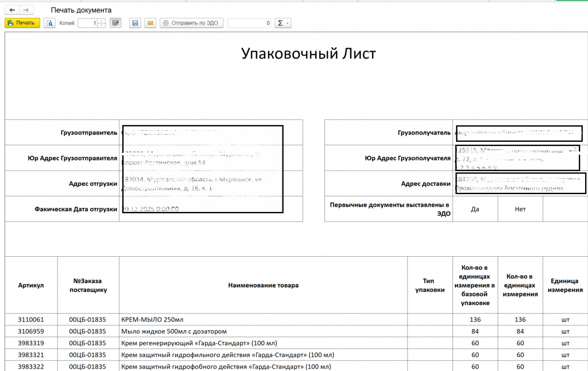Go back with the left arrow button
Viewport: 588px width, 371px height.
(12, 10)
